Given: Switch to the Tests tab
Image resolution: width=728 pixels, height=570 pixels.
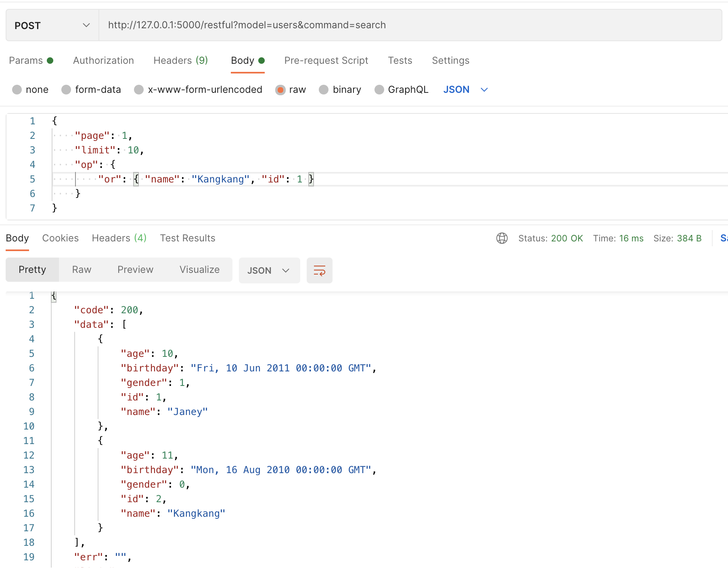Looking at the screenshot, I should click(400, 61).
